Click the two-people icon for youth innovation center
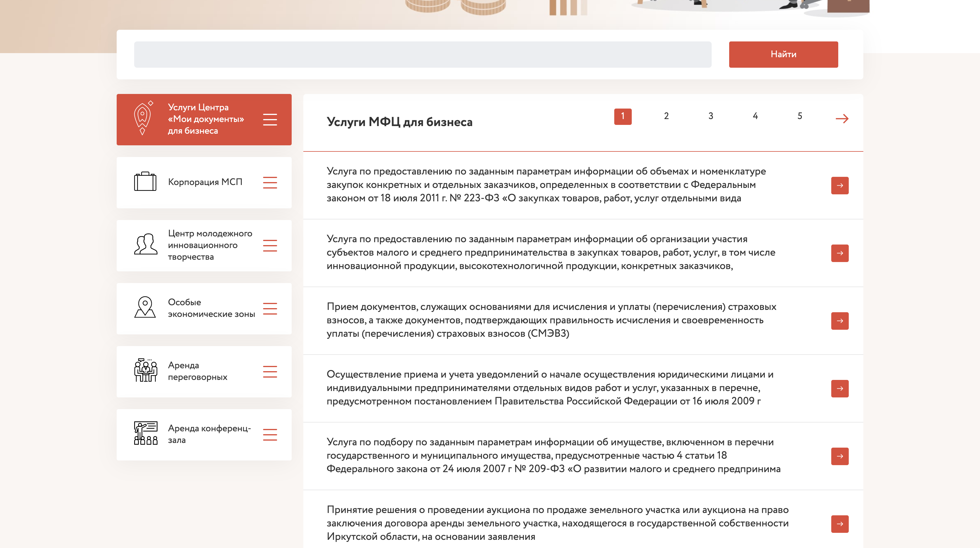 [145, 244]
